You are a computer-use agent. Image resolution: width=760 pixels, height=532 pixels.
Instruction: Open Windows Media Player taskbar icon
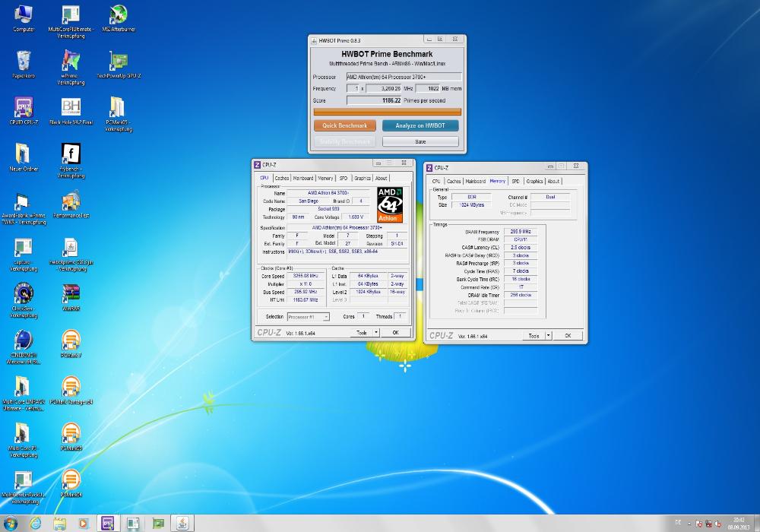pos(84,524)
